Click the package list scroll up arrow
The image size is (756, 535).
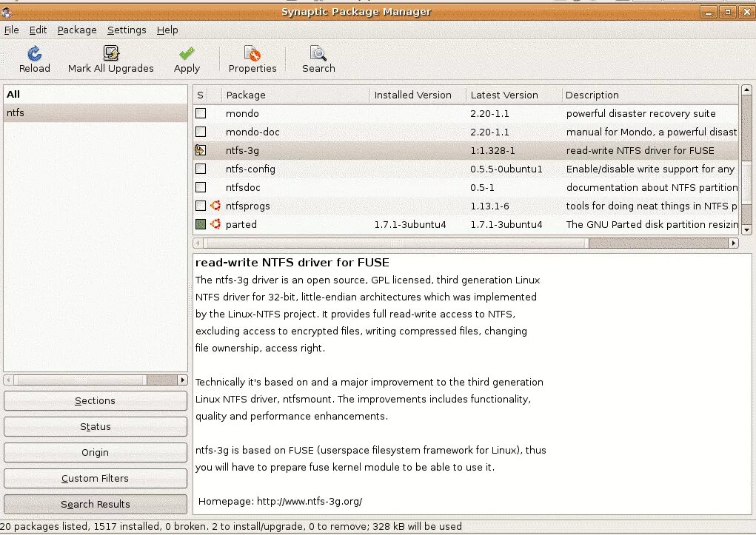coord(746,90)
